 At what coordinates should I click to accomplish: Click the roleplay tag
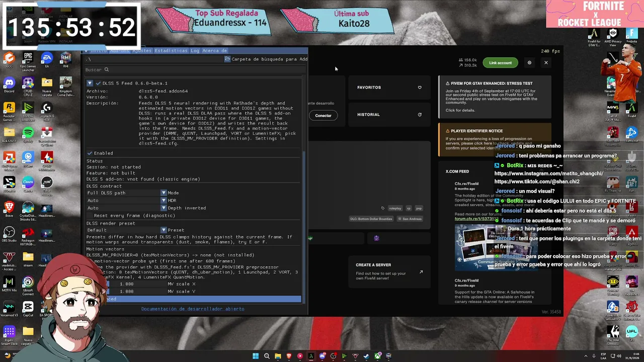tap(395, 208)
